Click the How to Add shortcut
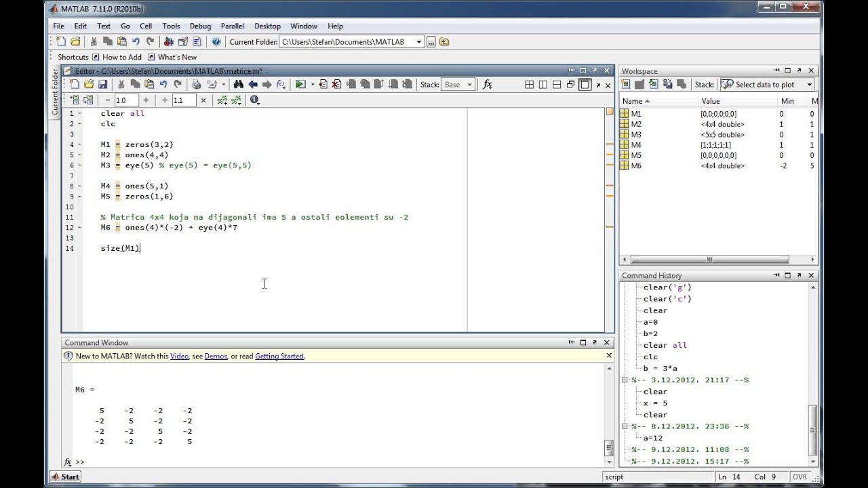The width and height of the screenshot is (868, 488). 117,58
